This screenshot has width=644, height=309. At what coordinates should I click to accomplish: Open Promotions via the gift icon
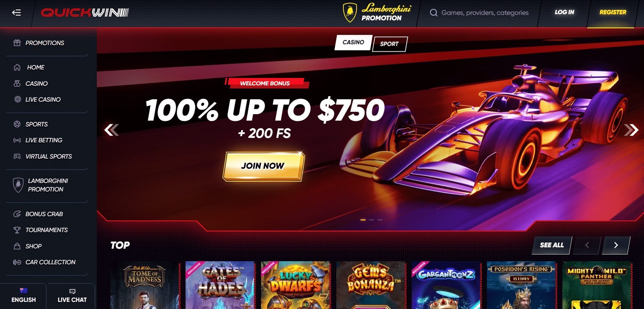point(17,43)
